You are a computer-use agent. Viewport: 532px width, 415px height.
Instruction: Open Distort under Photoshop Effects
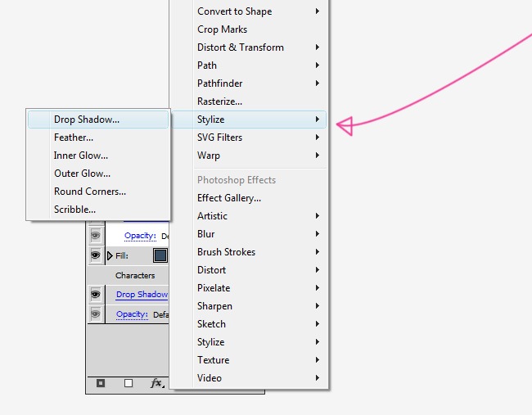(249, 270)
